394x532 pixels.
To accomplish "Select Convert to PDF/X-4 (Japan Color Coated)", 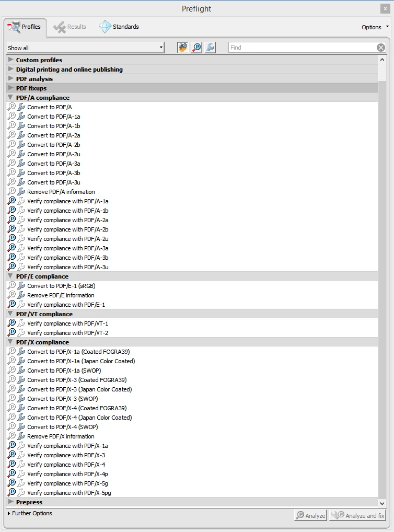I will pos(79,418).
